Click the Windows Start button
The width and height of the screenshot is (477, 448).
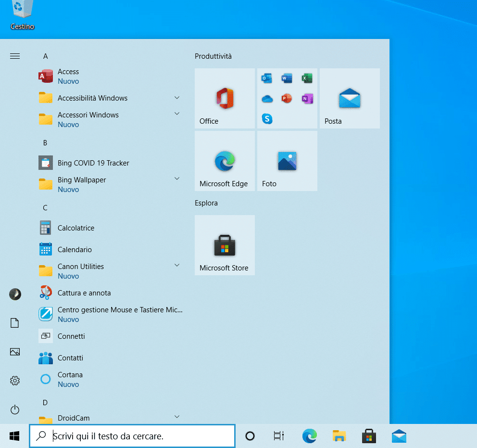click(x=14, y=436)
